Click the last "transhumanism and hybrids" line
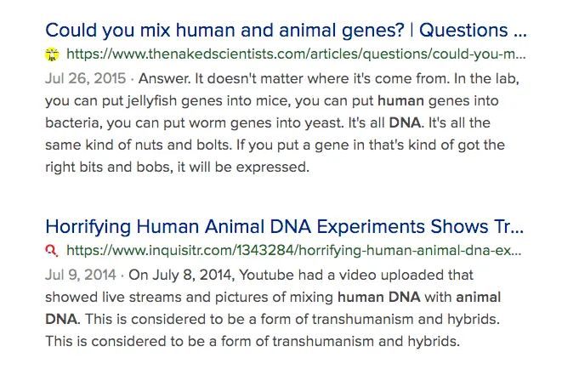Viewport: 579px width, 392px height. coord(253,341)
